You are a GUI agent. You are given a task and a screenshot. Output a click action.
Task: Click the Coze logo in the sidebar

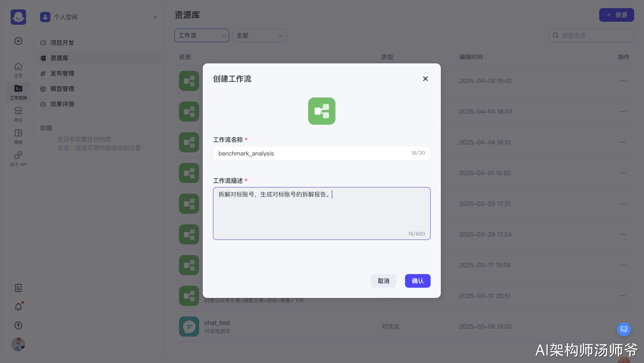click(18, 17)
